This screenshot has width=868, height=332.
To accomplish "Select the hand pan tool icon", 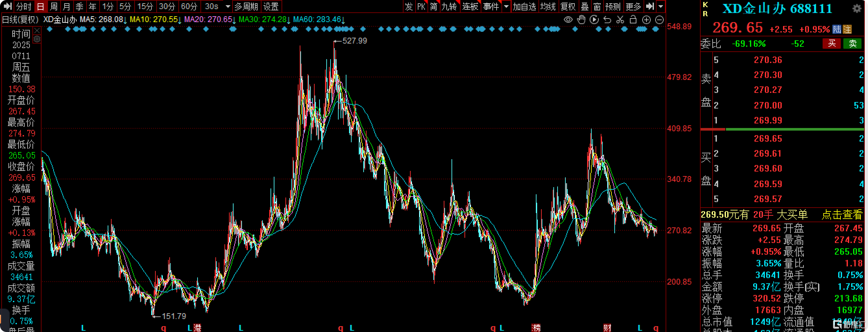I will (581, 19).
